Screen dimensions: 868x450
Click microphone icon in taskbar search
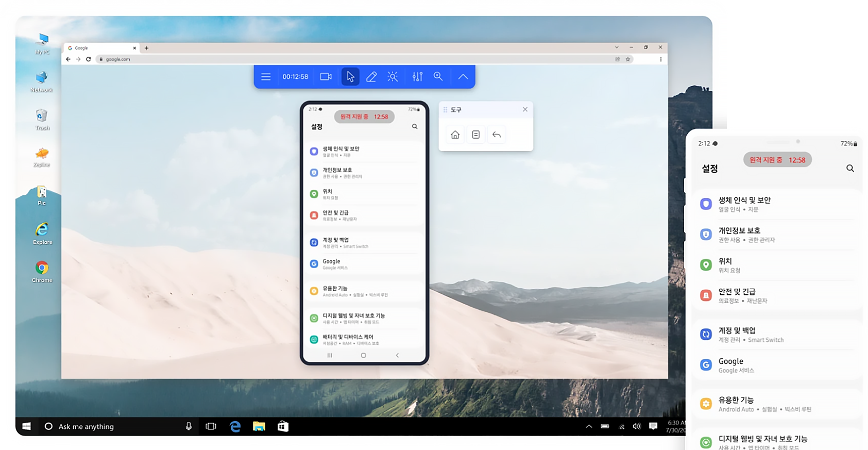[189, 426]
